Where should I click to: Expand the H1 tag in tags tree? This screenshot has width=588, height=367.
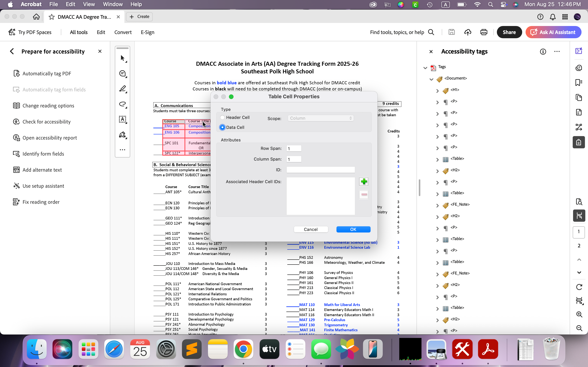pyautogui.click(x=437, y=91)
